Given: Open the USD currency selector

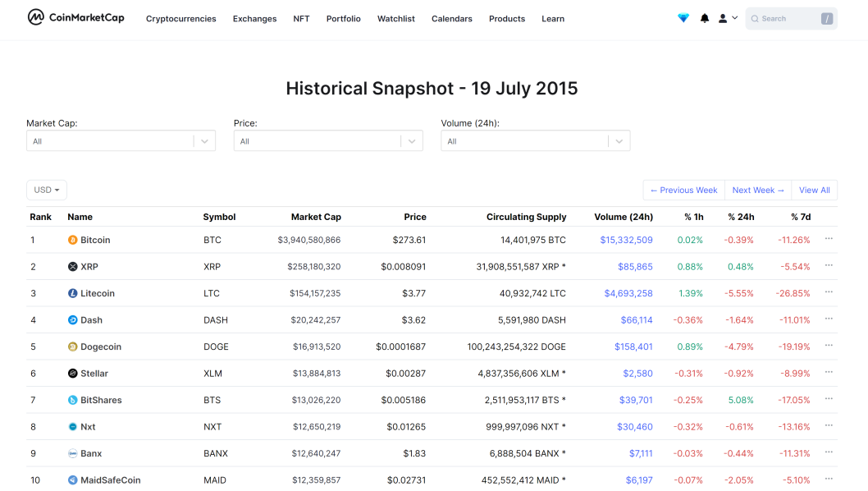Looking at the screenshot, I should [47, 190].
